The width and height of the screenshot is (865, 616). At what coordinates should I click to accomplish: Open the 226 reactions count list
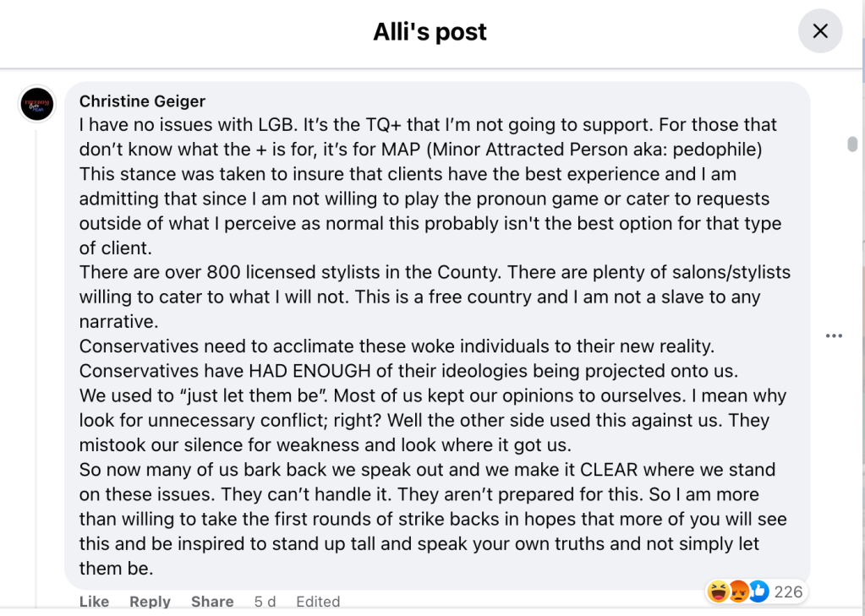788,592
